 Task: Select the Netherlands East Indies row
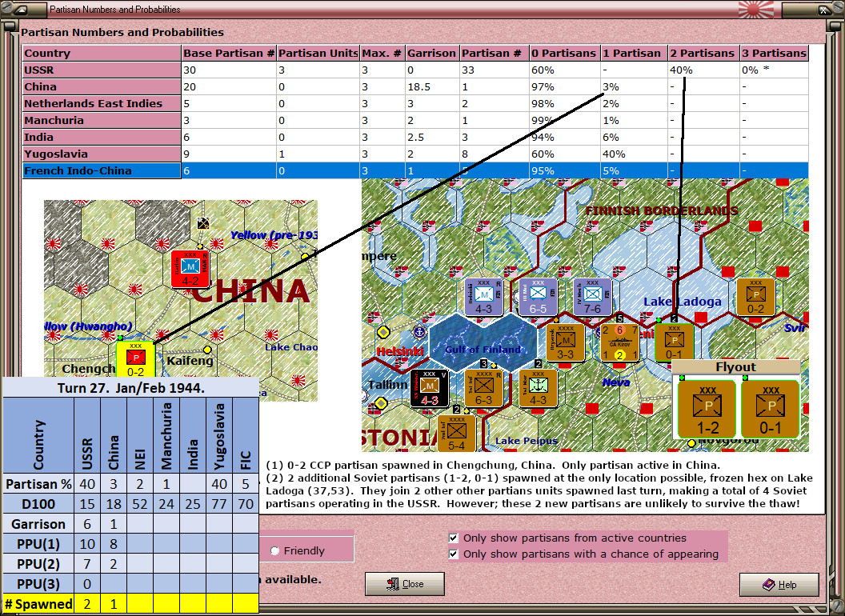pos(415,103)
